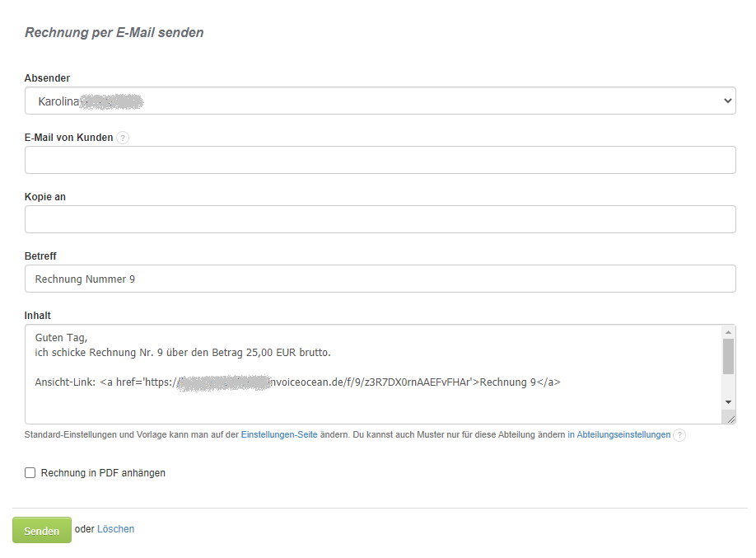Screen dimensions: 756x558
Task: Click the Betreff field label
Action: (x=40, y=256)
